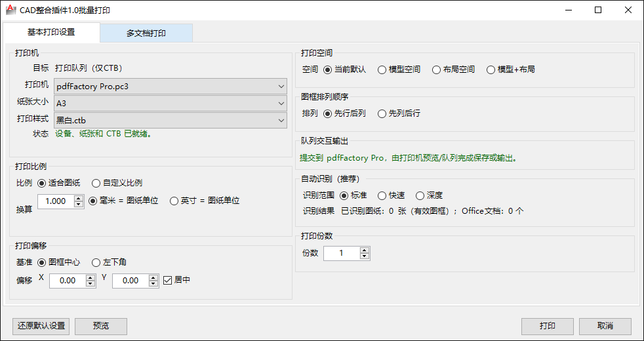This screenshot has width=644, height=341.
Task: Select 当前默认 print space
Action: coord(344,70)
